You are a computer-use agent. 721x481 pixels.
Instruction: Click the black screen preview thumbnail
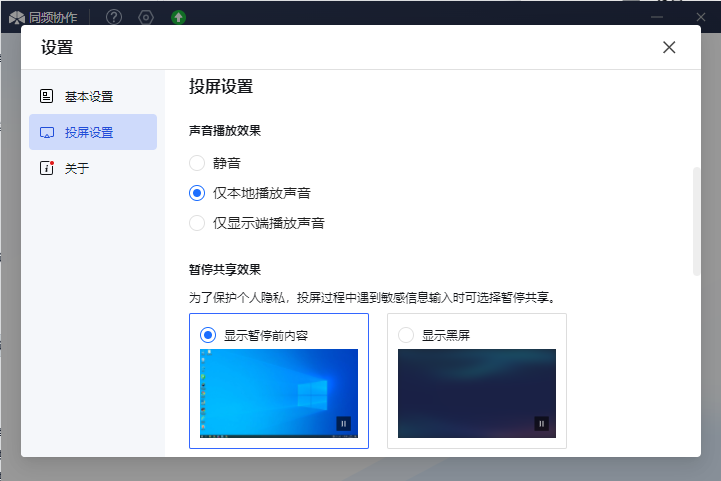pos(477,393)
